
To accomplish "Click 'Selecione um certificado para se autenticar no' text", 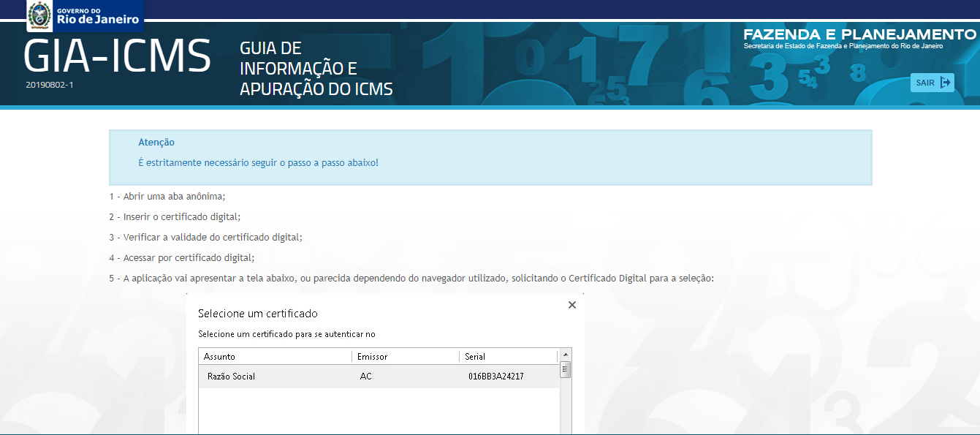I will (286, 334).
